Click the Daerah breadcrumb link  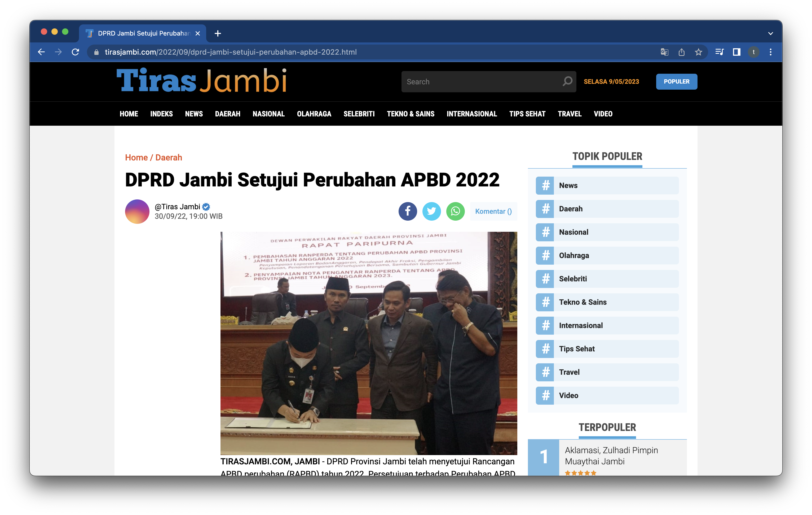[x=169, y=158]
